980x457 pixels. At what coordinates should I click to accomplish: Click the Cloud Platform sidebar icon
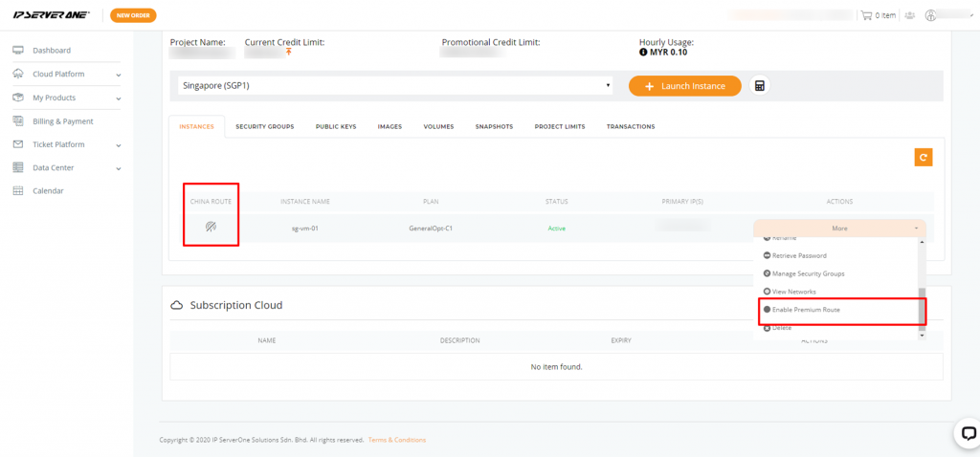(x=18, y=74)
